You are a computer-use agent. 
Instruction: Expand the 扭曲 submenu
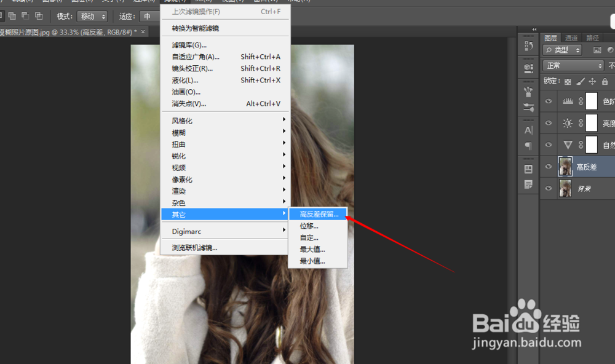[x=226, y=144]
